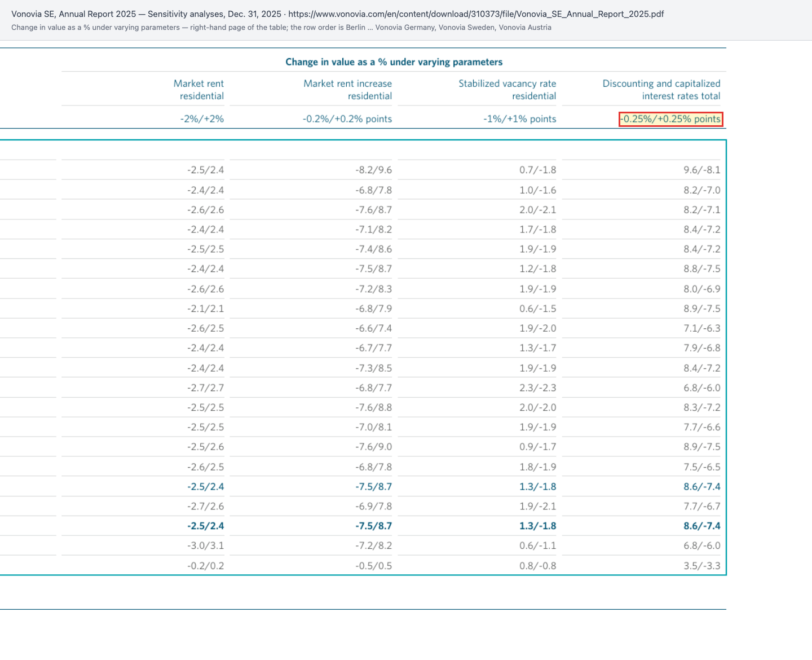Select the '-0.2%/+0.2% points' parameter label
Viewport: 812px width, 660px height.
[x=347, y=119]
